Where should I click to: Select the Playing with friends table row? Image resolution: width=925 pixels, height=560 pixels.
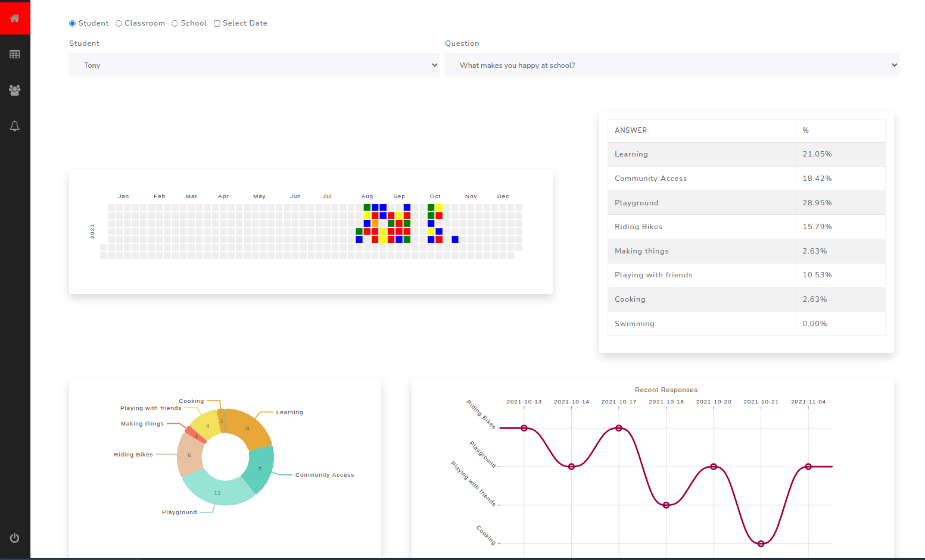coord(746,275)
